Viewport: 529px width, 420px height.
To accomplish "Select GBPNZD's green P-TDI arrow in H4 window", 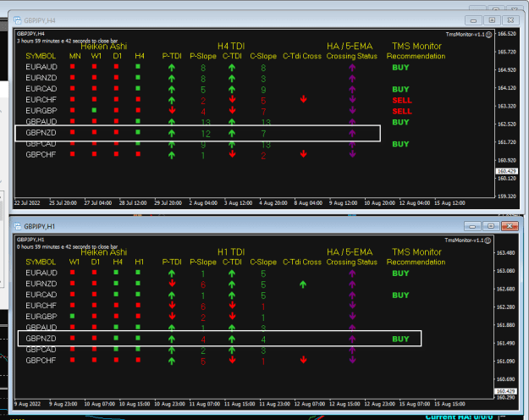I will (172, 133).
